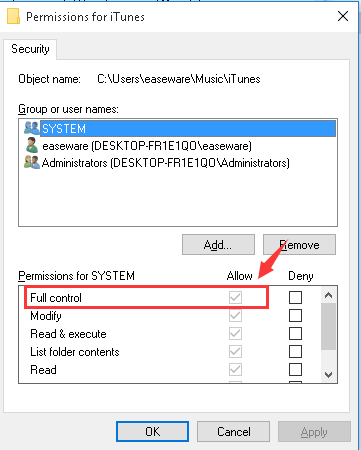This screenshot has width=361, height=450.
Task: Click the easeware user icon
Action: click(x=32, y=145)
